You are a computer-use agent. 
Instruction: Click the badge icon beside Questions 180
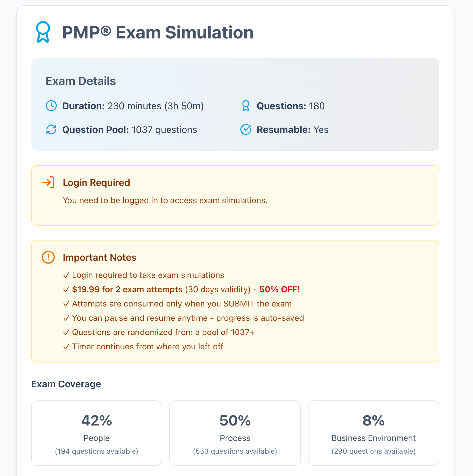tap(245, 106)
